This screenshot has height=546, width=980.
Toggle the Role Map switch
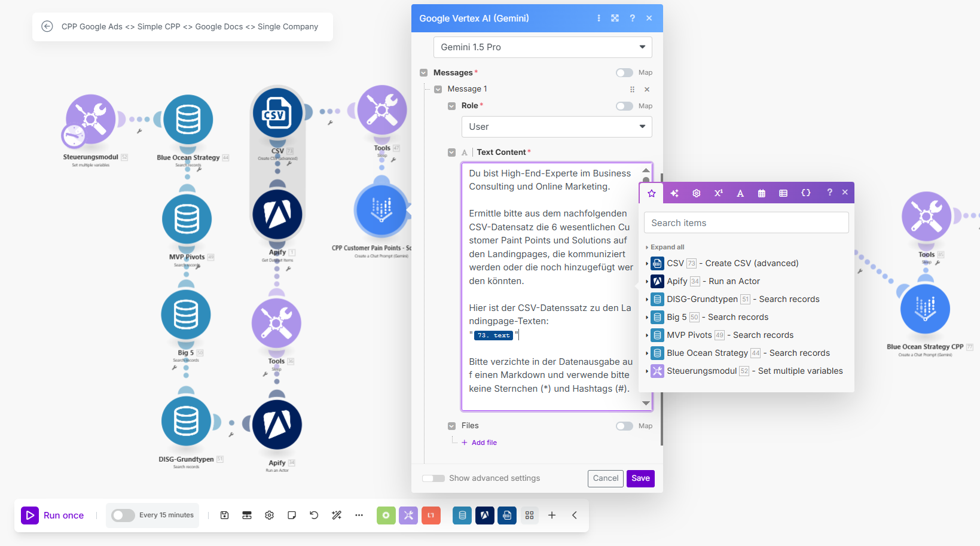coord(624,106)
